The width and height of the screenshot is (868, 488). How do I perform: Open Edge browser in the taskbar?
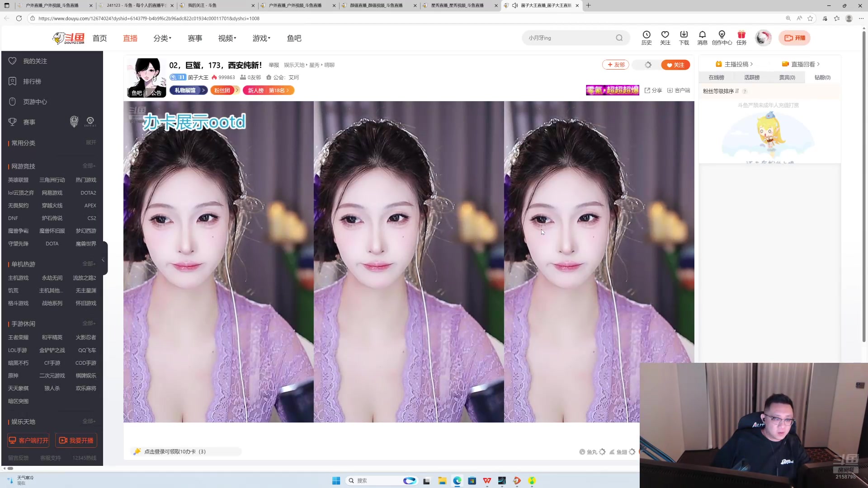[x=457, y=481]
